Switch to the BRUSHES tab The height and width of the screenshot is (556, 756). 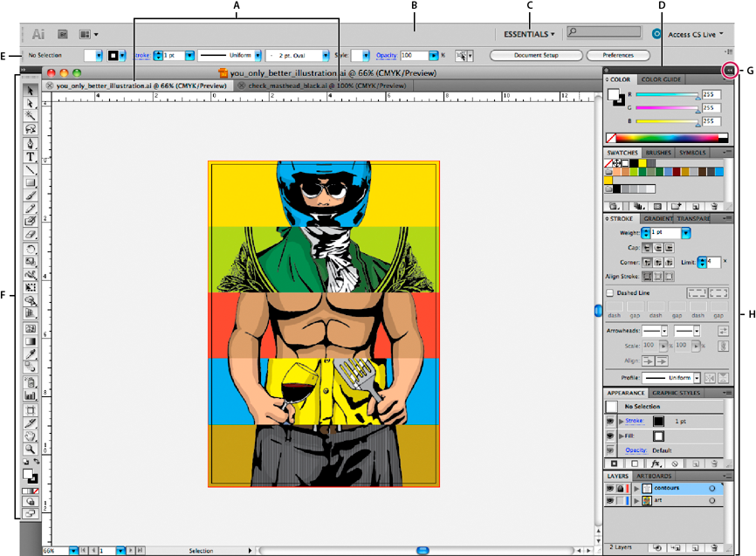pos(658,153)
